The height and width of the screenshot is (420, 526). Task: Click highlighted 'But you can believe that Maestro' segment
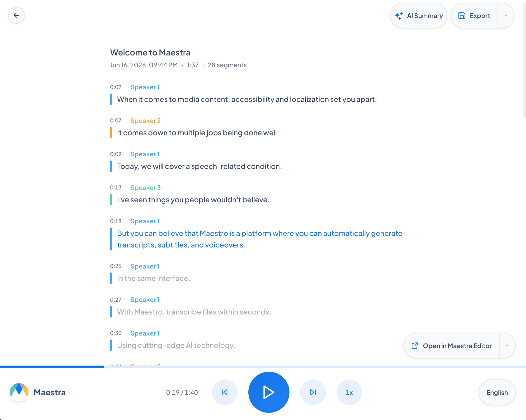click(x=260, y=239)
